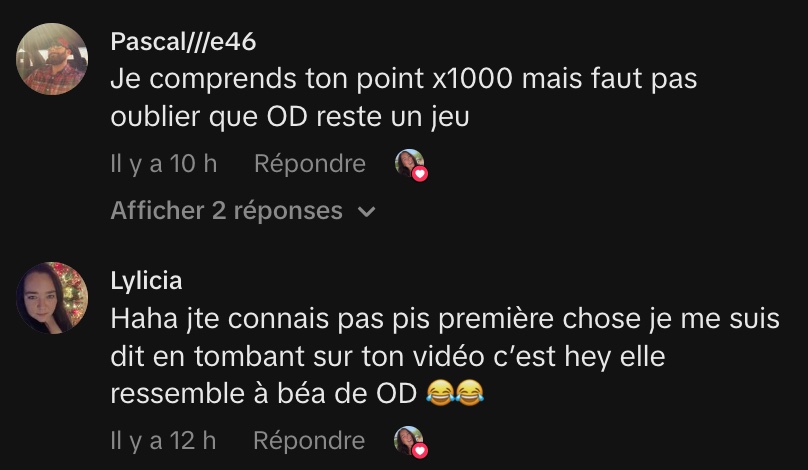
Task: Click the chevron next to Afficher 2 réponses
Action: (x=366, y=212)
